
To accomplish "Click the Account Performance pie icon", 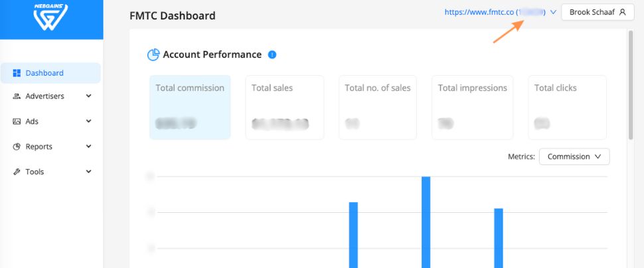I will click(153, 55).
